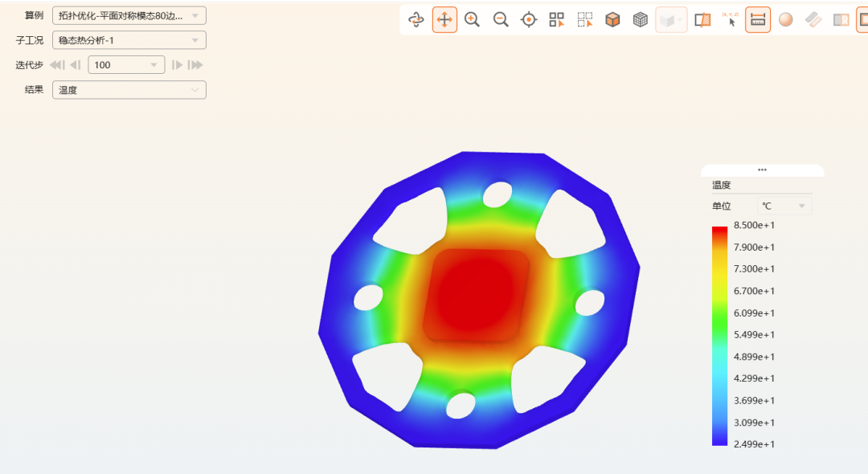Click the legend panel three-dot handle
The width and height of the screenshot is (868, 474).
(762, 170)
